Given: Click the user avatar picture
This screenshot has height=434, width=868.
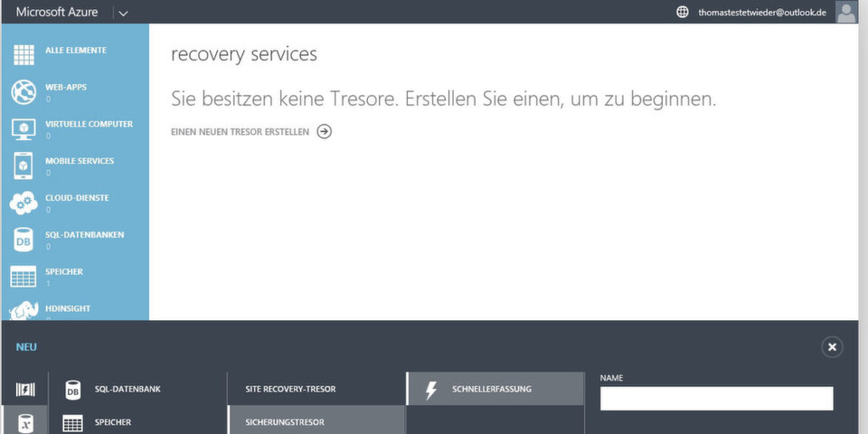Looking at the screenshot, I should click(846, 12).
